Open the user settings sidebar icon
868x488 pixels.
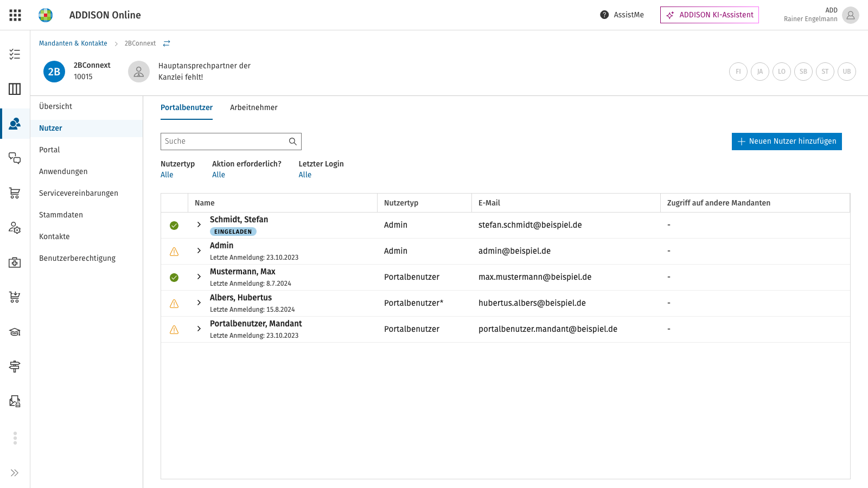15,228
